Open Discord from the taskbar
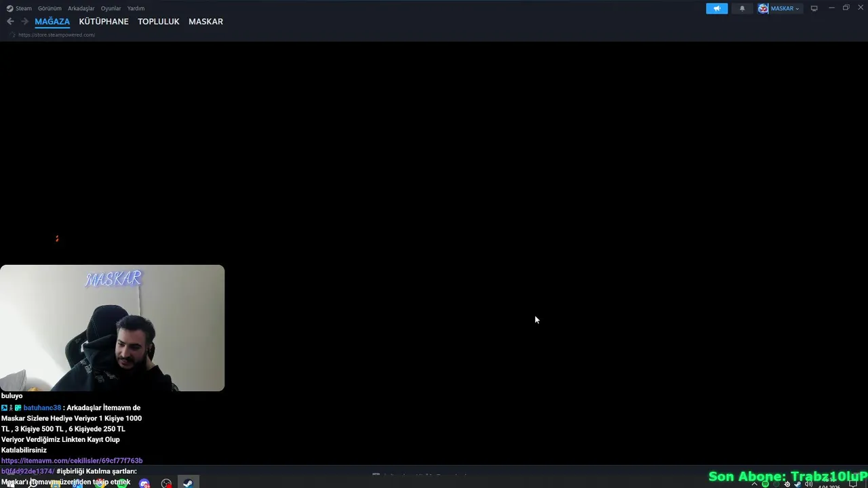The width and height of the screenshot is (868, 488). [x=144, y=483]
